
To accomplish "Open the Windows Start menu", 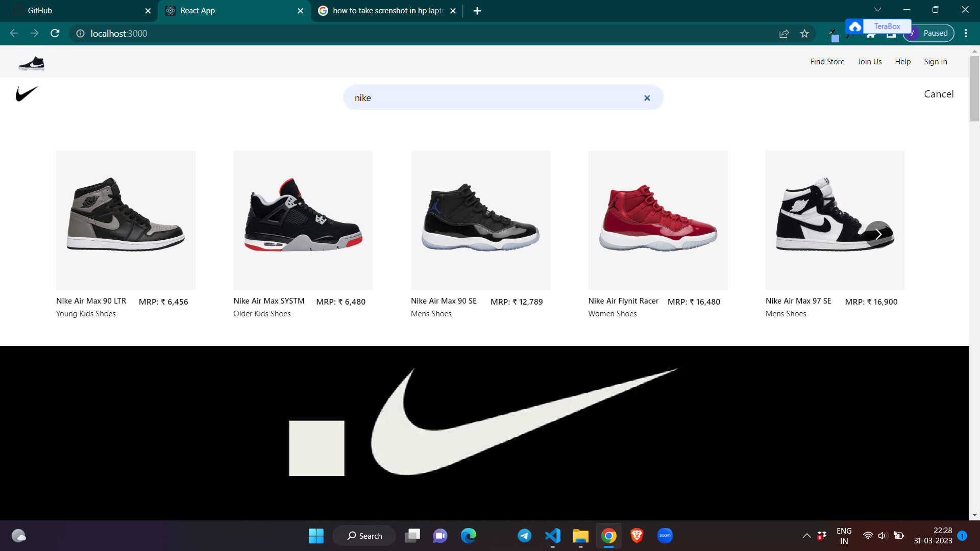I will click(x=316, y=536).
